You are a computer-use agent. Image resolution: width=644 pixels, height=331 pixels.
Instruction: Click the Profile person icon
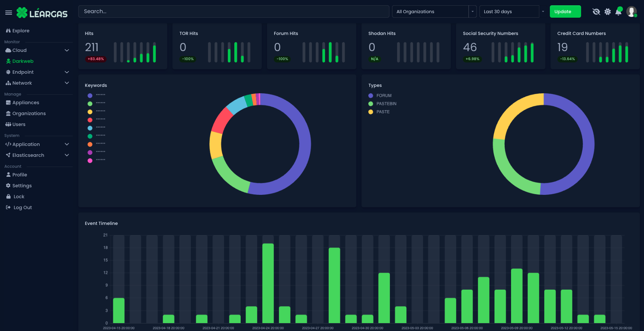pos(8,175)
